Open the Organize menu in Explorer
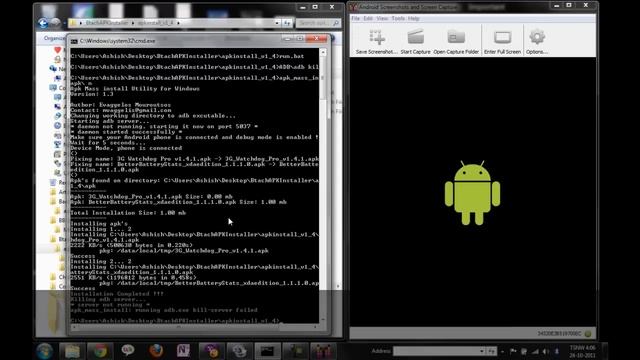Screen dimensions: 640x360 tap(55, 38)
